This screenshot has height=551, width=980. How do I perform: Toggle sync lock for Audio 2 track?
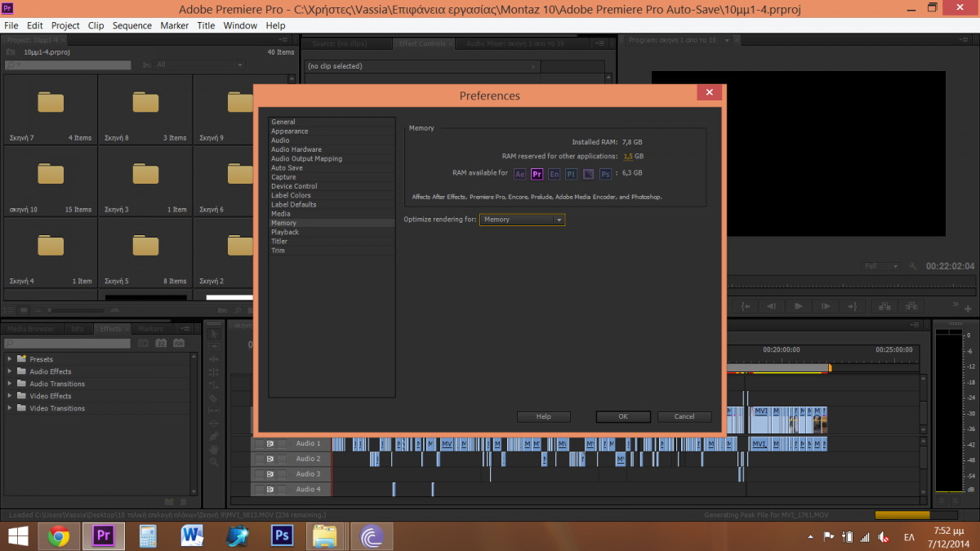269,459
